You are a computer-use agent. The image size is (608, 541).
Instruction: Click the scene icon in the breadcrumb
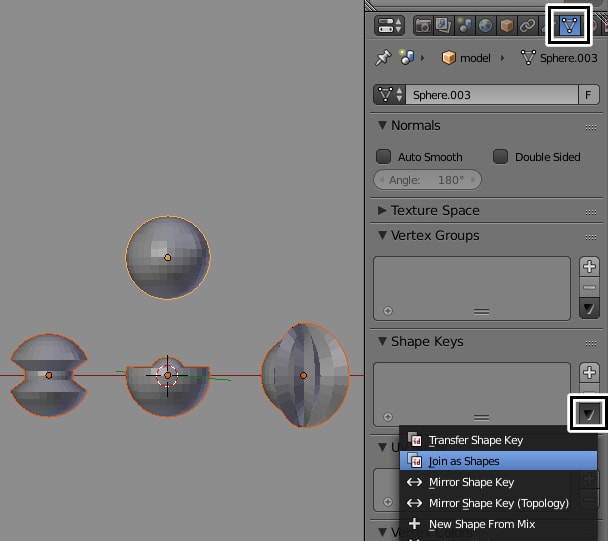click(407, 57)
